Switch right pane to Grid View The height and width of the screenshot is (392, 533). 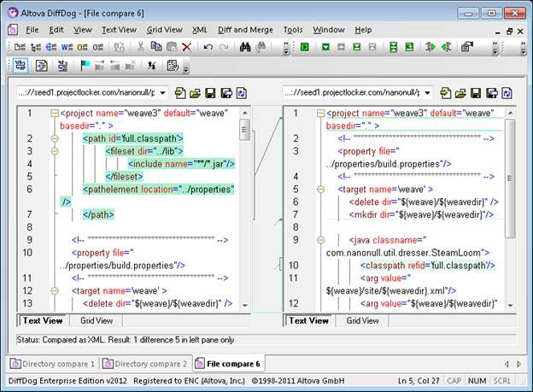(x=364, y=321)
